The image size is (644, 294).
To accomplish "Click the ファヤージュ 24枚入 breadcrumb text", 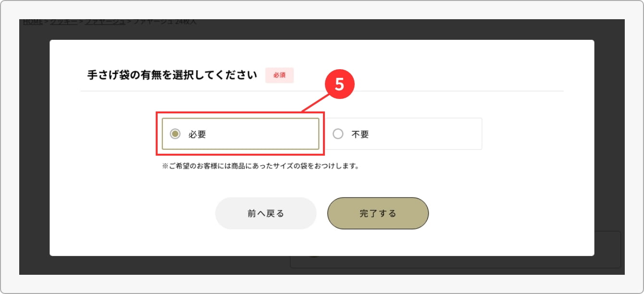I will tap(164, 22).
